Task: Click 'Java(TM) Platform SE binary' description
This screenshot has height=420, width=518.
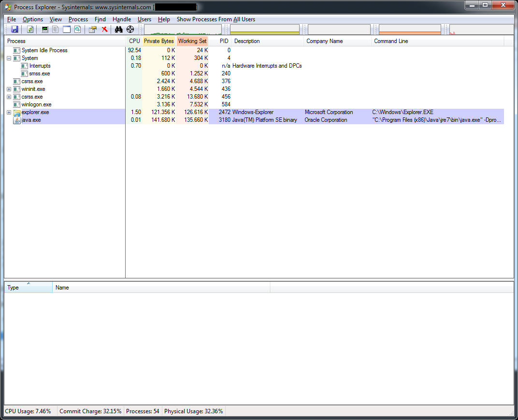Action: pyautogui.click(x=265, y=120)
